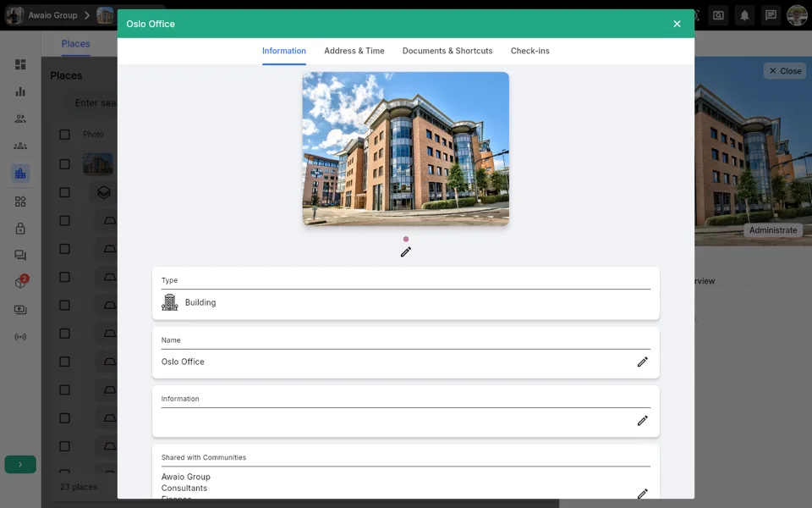
Task: Close the Oslo Office dialog
Action: pyautogui.click(x=677, y=24)
